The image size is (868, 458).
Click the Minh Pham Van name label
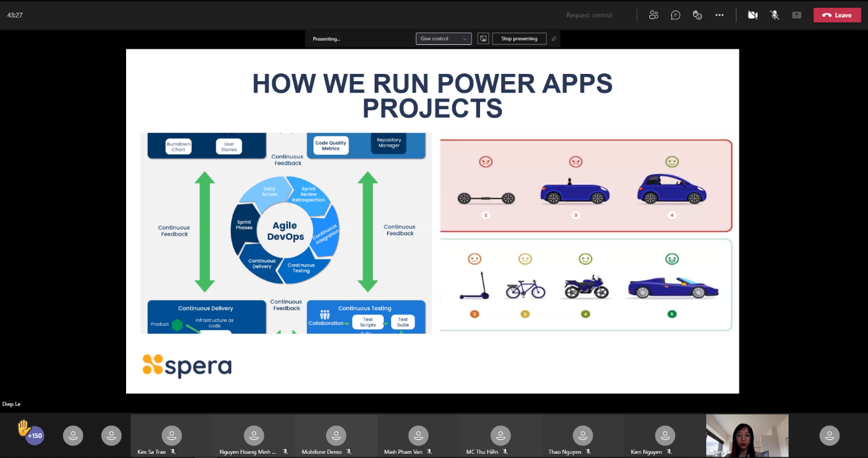click(403, 452)
